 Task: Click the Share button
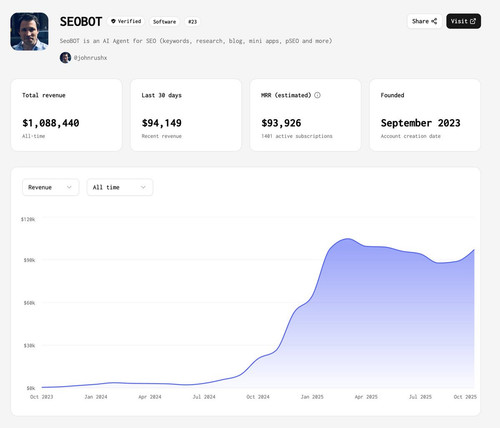(424, 21)
